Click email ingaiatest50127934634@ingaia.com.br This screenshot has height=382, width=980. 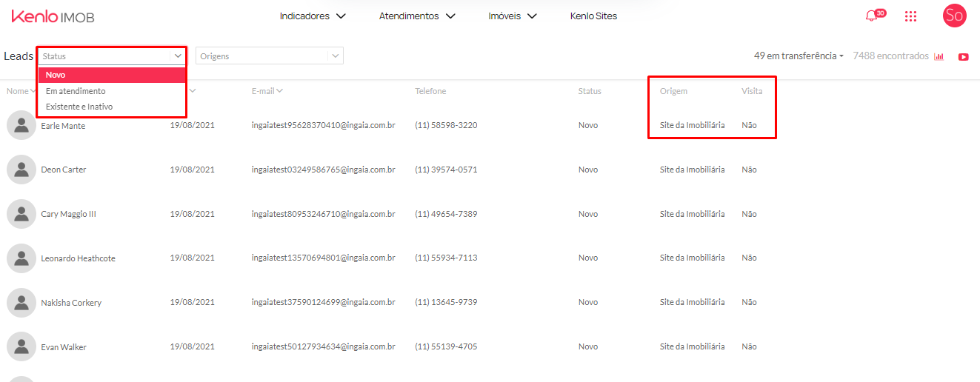tap(323, 346)
